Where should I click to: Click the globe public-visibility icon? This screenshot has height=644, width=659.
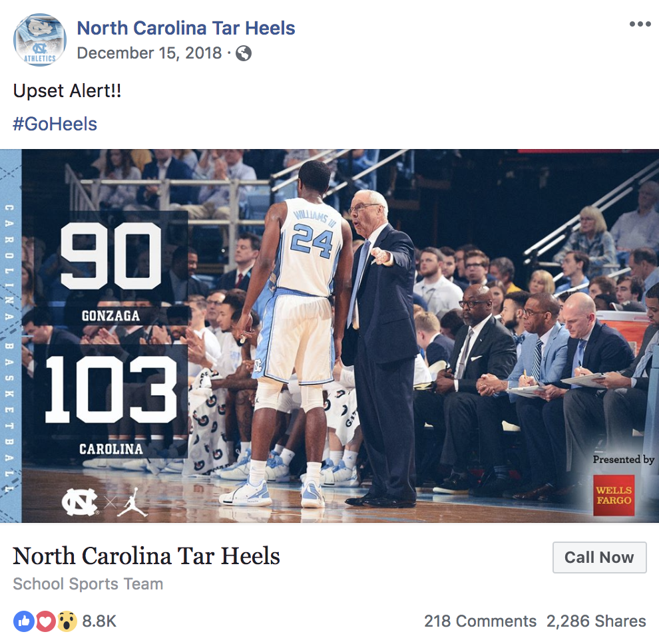244,53
